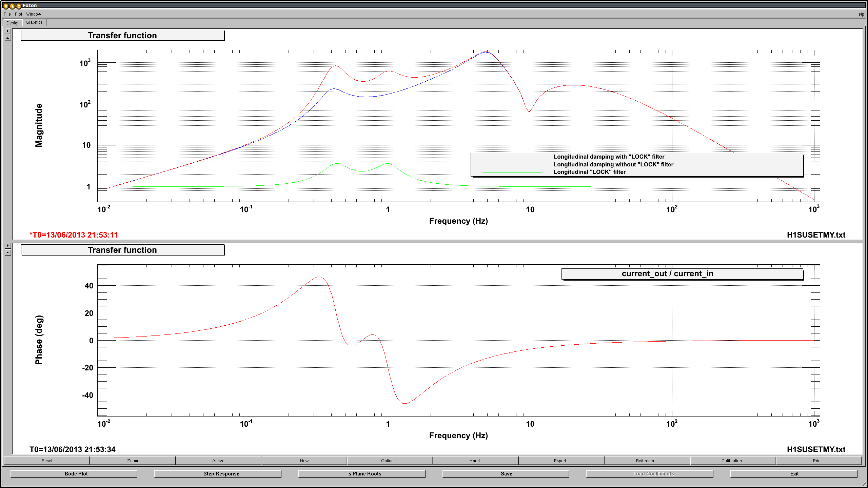
Task: Click the Exit button
Action: pos(794,474)
